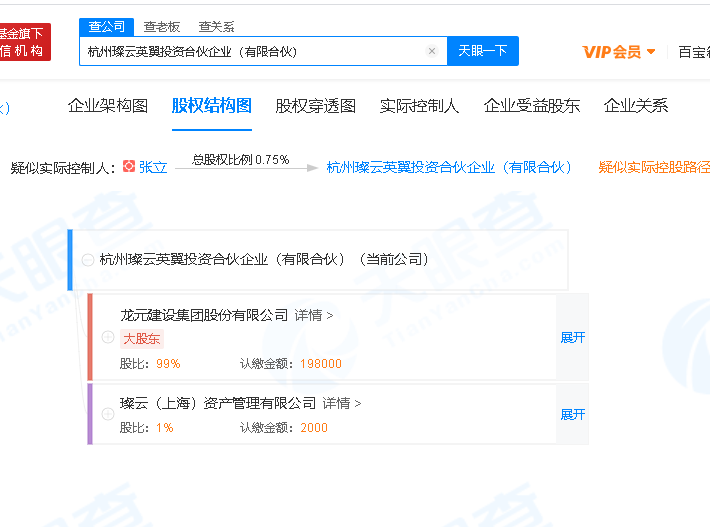Click 展开 on the 璨云（上海）资产管理 row

[573, 414]
